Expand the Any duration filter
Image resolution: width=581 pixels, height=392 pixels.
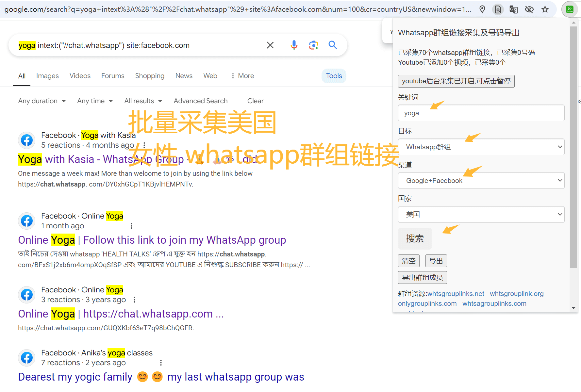(x=42, y=101)
